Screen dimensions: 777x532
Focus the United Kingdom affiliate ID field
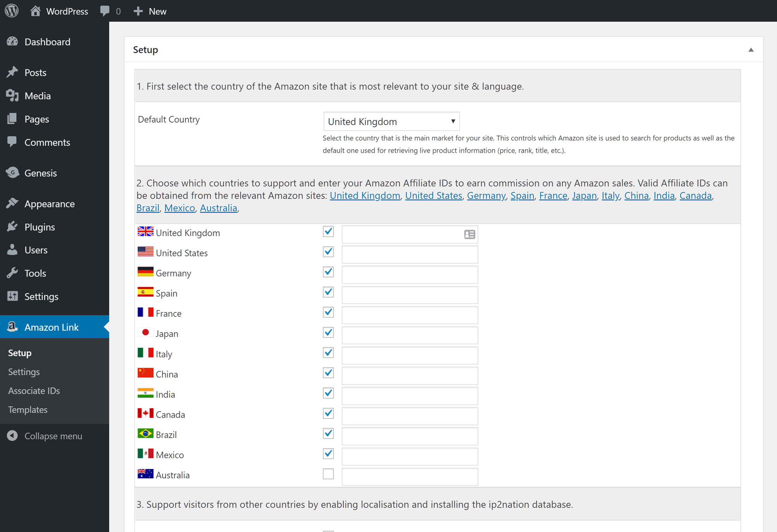pos(410,234)
